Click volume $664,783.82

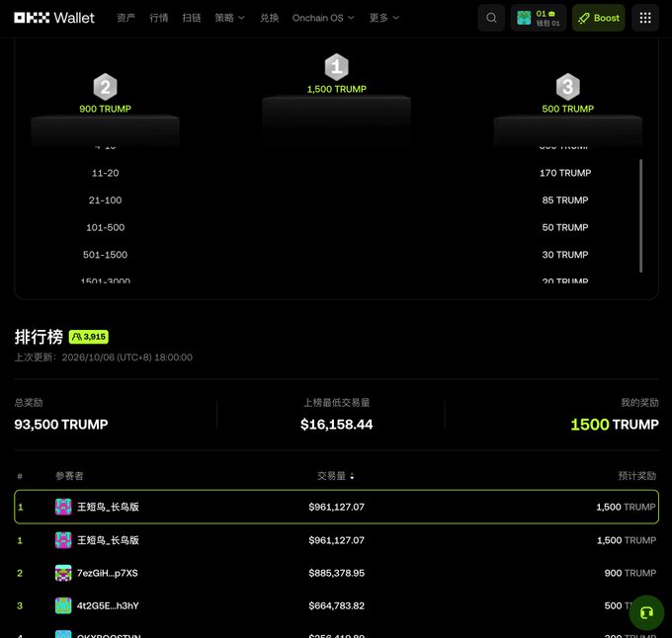(x=336, y=605)
